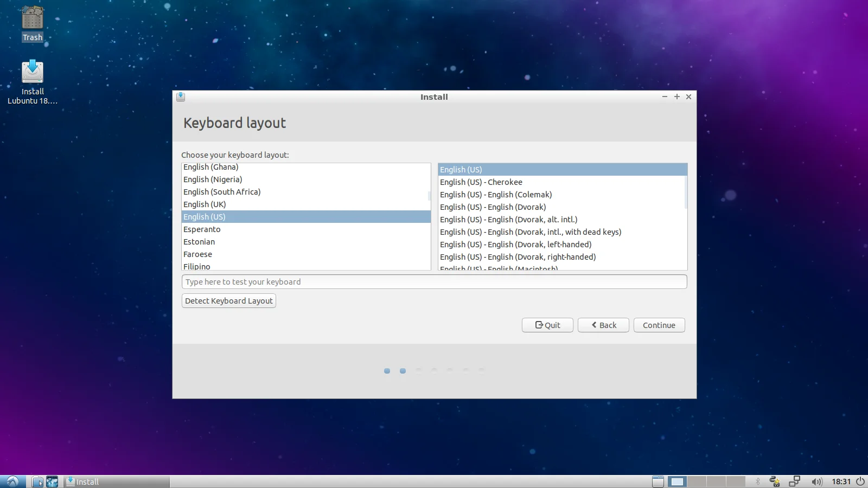Open the network connections tray icon

point(795,481)
